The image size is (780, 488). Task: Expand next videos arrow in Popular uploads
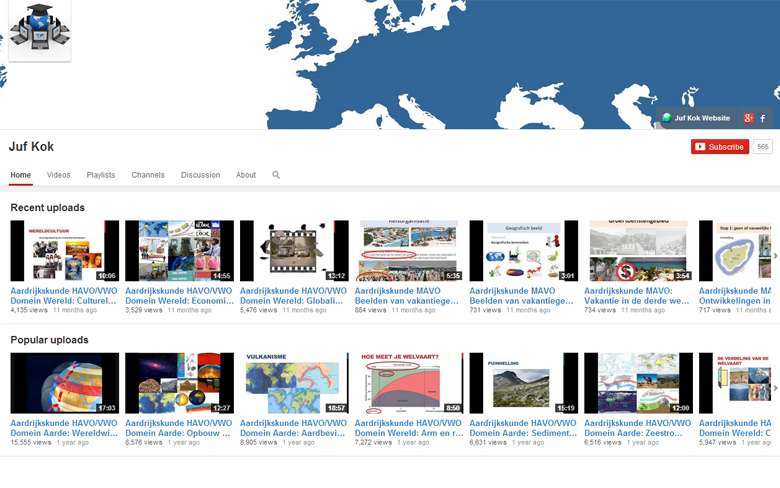[x=775, y=388]
